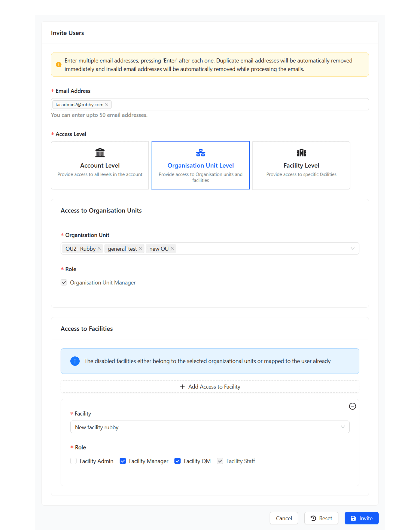
Task: Check the Facility Admin role checkbox
Action: [x=73, y=461]
